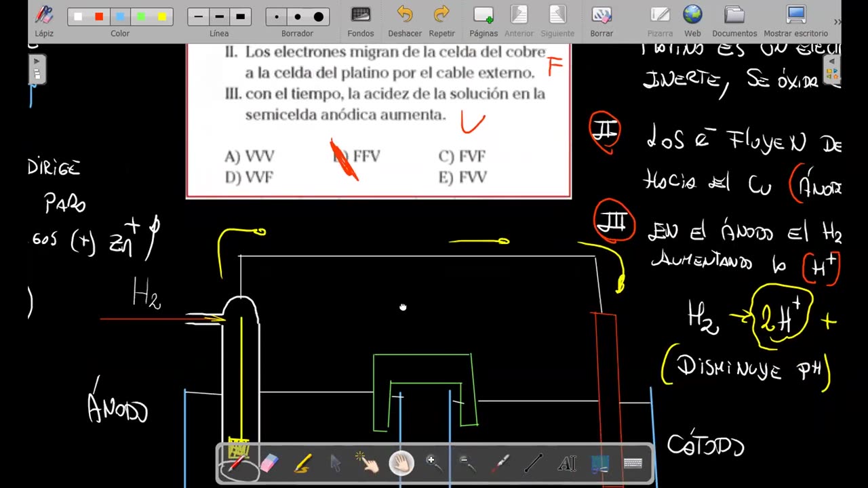Choose the thinnest line width

pyautogui.click(x=198, y=17)
